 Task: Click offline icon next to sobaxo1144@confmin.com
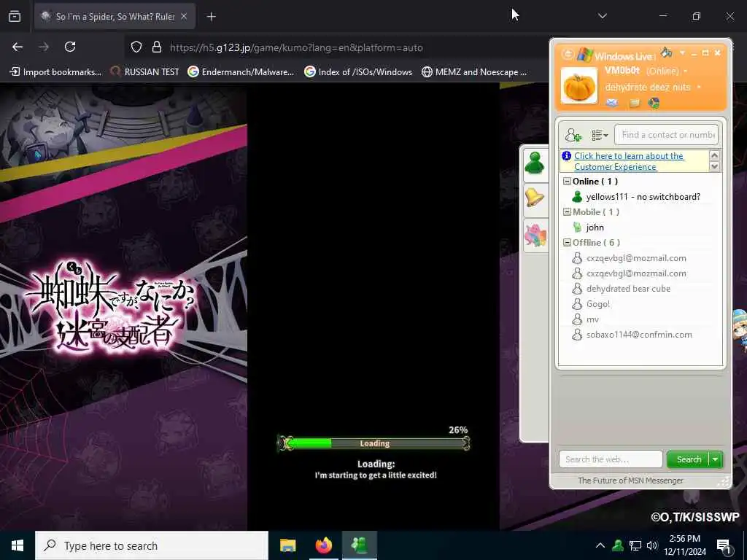pos(577,334)
